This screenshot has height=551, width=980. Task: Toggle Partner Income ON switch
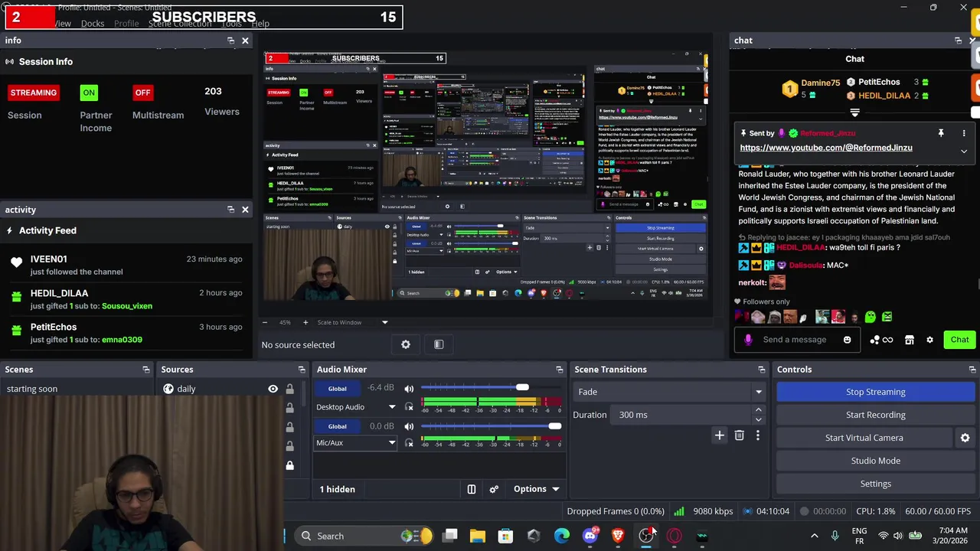89,93
